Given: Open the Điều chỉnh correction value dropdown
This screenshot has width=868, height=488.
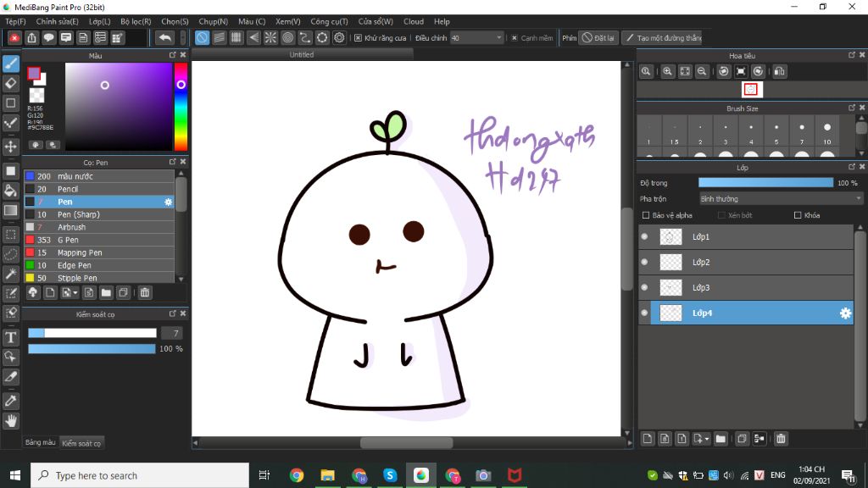Looking at the screenshot, I should (x=498, y=38).
